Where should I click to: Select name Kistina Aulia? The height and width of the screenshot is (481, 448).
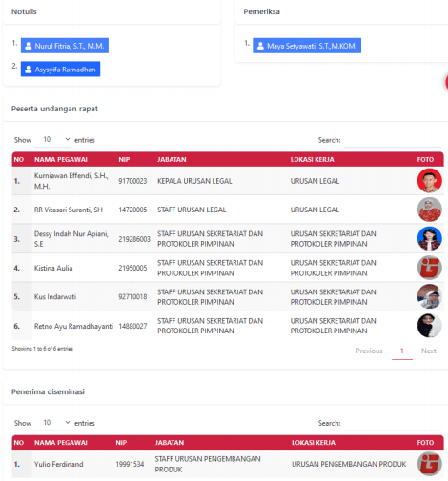[53, 268]
